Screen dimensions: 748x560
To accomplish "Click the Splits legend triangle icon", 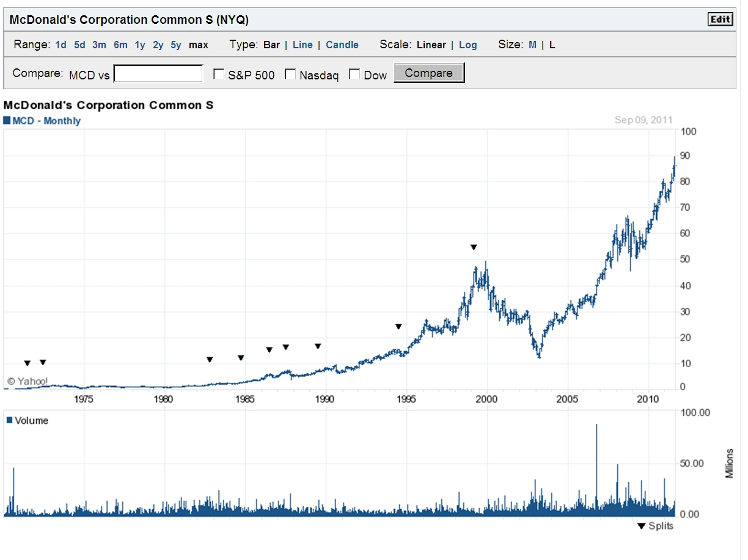I will pyautogui.click(x=641, y=526).
